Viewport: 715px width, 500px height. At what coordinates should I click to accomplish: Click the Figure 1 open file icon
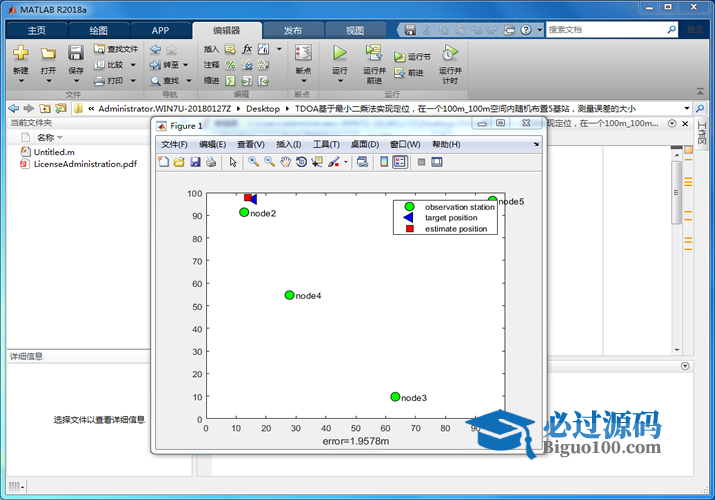coord(179,162)
